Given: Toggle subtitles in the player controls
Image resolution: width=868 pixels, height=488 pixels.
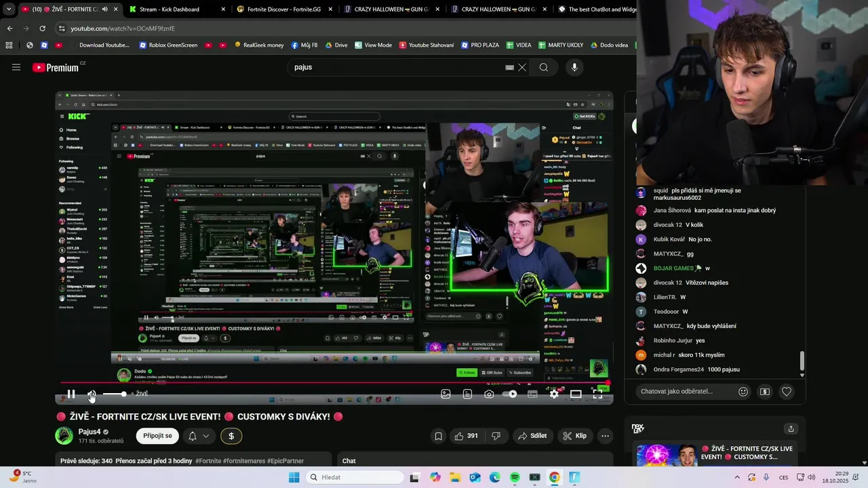Looking at the screenshot, I should point(532,394).
